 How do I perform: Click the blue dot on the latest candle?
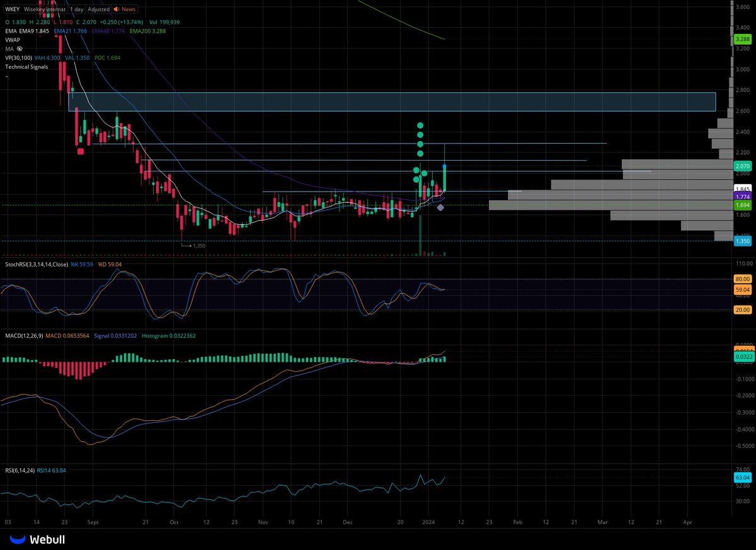445,166
